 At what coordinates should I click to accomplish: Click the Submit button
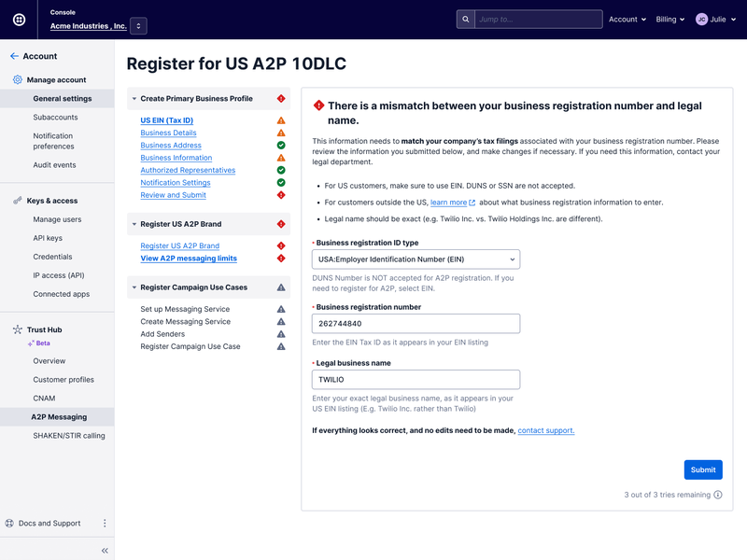pos(703,469)
